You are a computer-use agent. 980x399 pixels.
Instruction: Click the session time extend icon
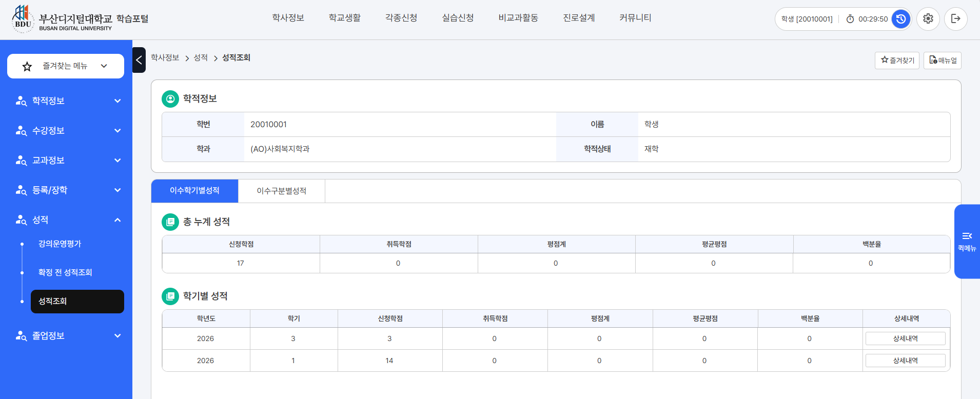click(901, 19)
